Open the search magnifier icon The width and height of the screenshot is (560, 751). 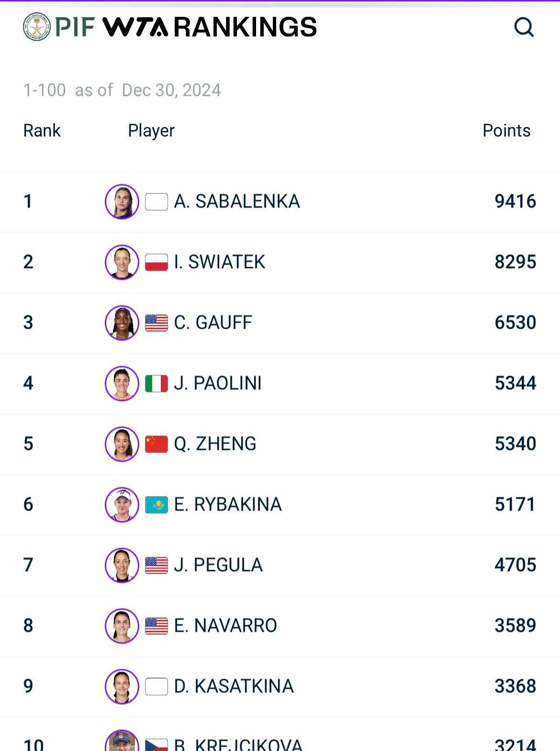(524, 27)
